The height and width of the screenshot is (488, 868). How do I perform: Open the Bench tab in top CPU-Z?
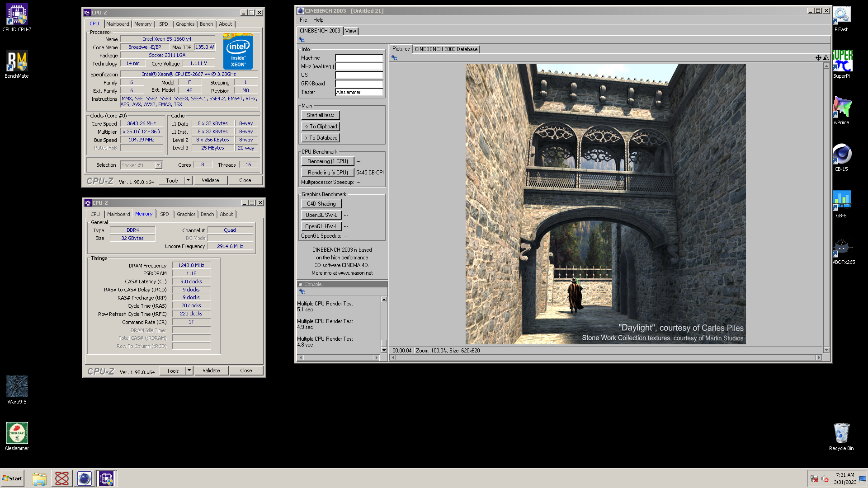pyautogui.click(x=206, y=24)
